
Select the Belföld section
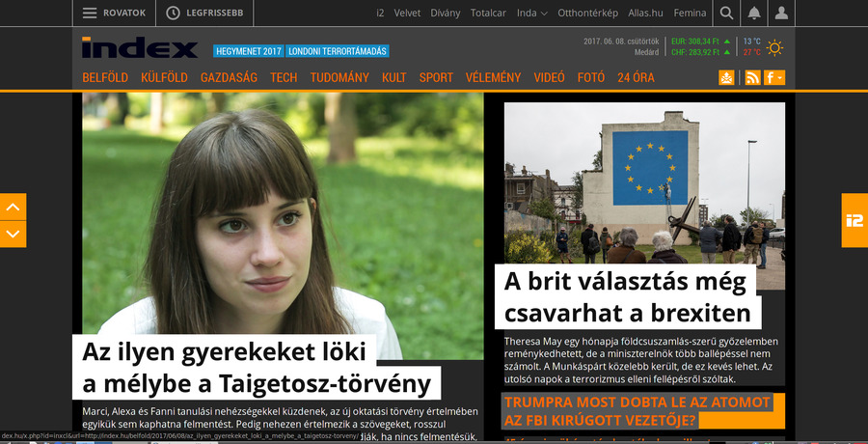[105, 77]
